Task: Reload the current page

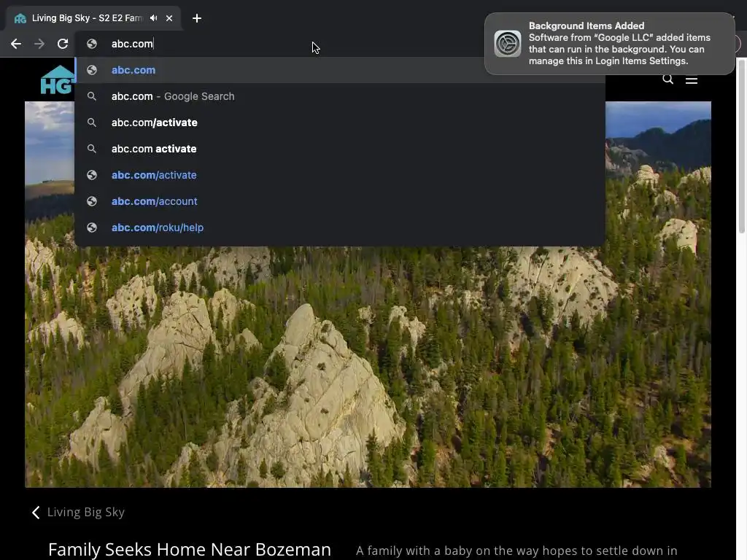Action: [63, 44]
